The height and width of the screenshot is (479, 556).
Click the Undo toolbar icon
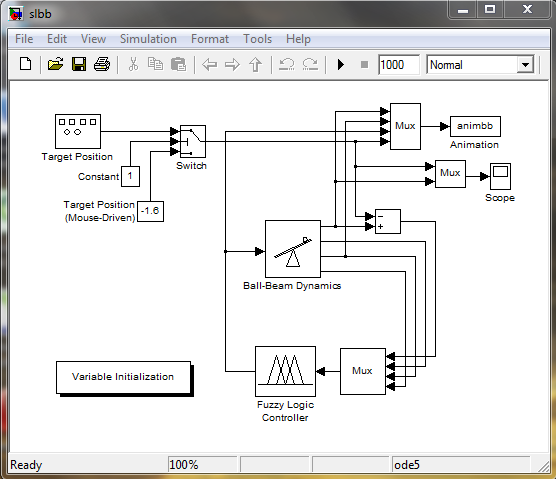click(287, 65)
